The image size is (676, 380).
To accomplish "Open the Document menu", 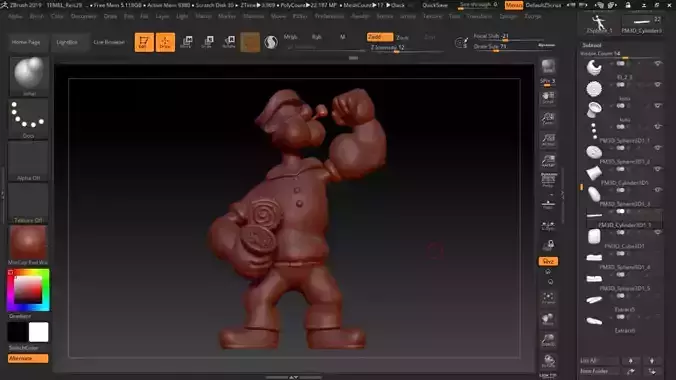I will [x=84, y=16].
